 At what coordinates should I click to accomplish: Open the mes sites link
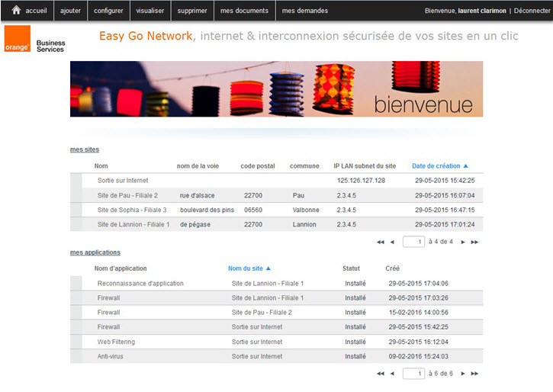tap(85, 149)
